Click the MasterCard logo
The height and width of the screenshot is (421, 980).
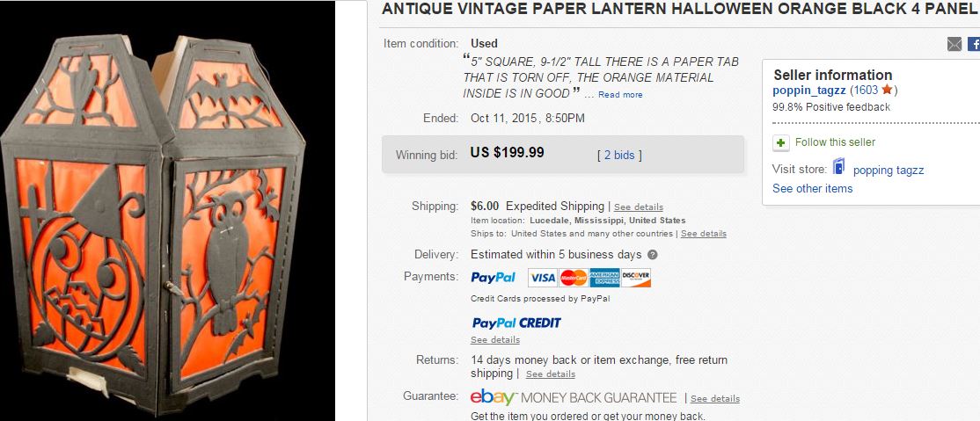(573, 278)
